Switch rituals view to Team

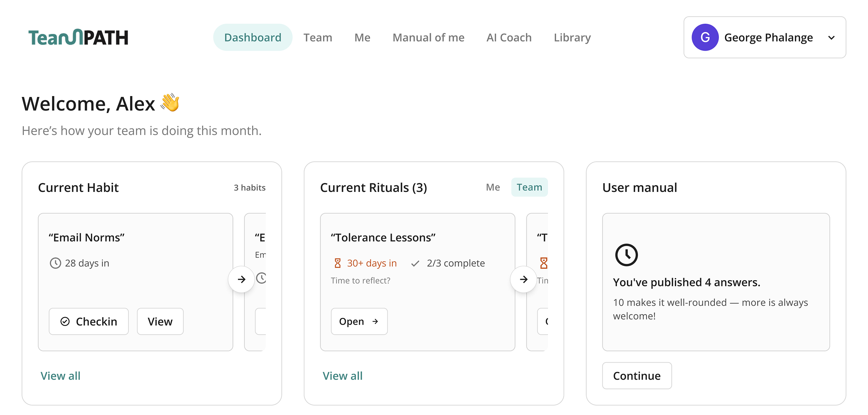click(529, 187)
